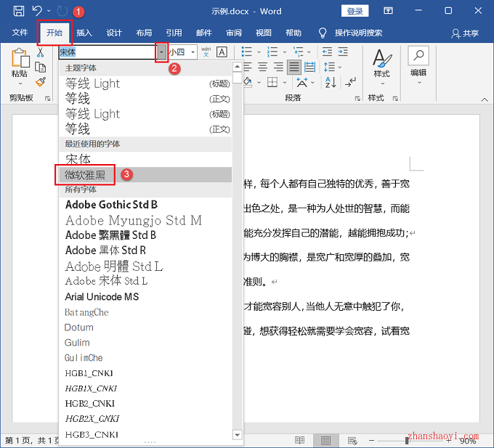
Task: Open the undo history dropdown arrow
Action: [49, 11]
